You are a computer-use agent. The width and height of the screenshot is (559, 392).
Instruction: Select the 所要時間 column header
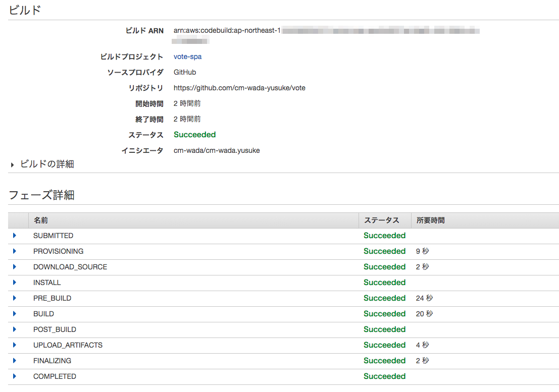[x=430, y=220]
